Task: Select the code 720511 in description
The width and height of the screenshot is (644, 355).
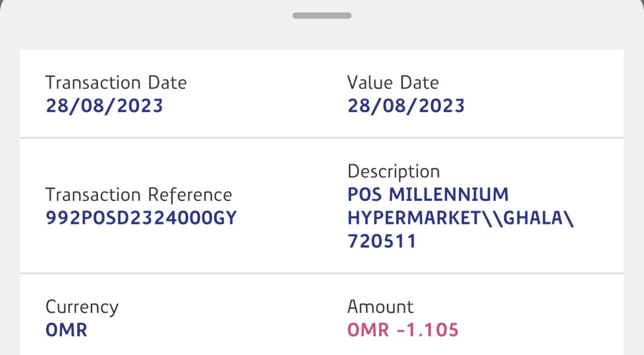Action: pos(382,242)
